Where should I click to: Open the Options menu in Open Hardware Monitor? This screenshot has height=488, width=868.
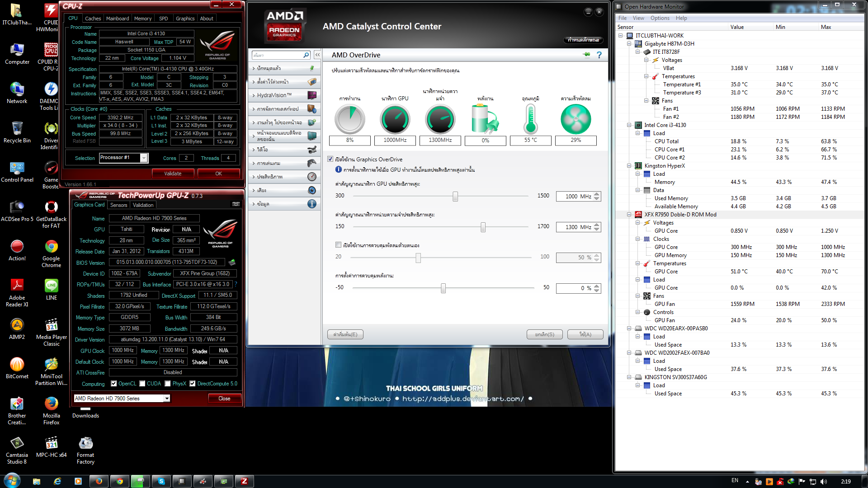click(x=660, y=18)
